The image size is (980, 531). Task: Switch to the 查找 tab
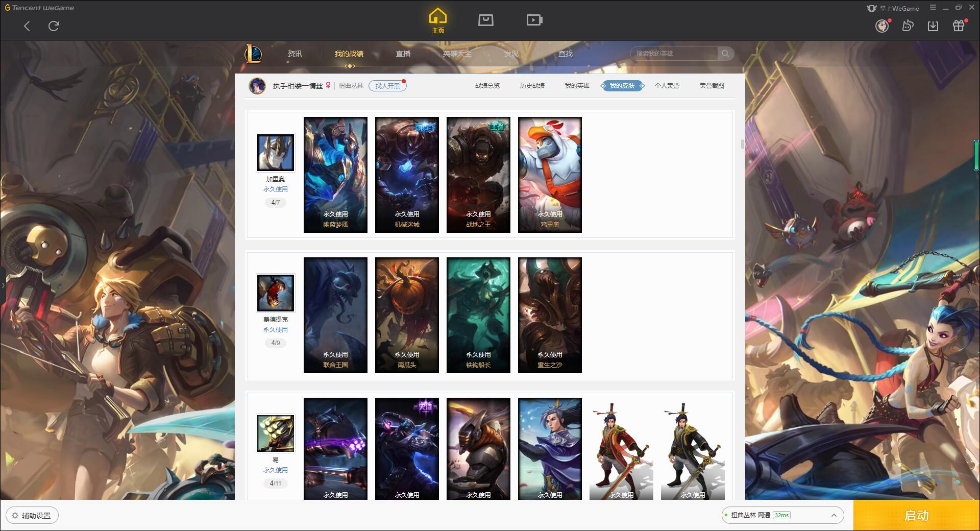coord(566,54)
